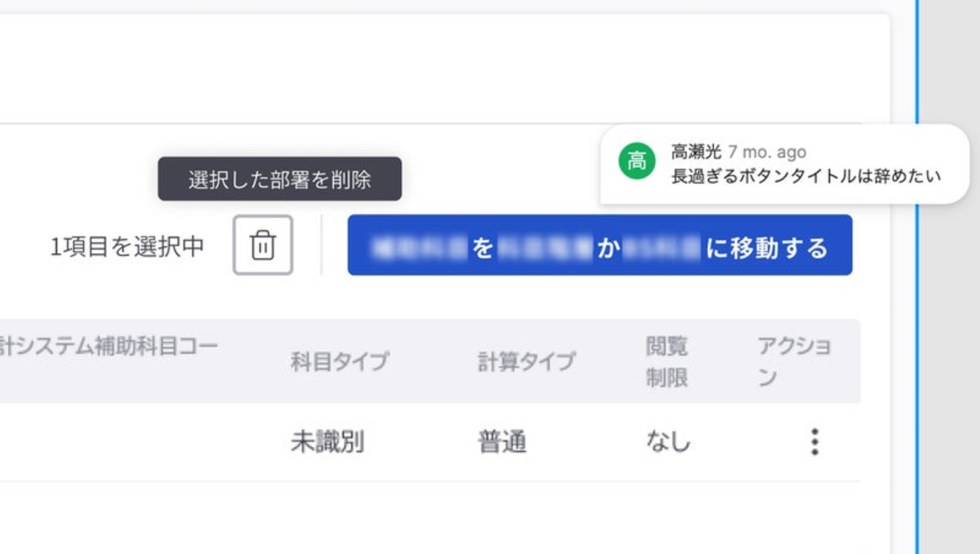Click the blue vertical guide line at right

917,340
